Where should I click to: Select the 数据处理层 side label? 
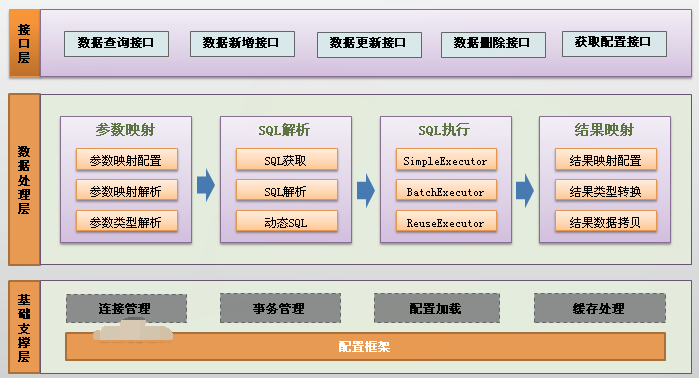[25, 180]
